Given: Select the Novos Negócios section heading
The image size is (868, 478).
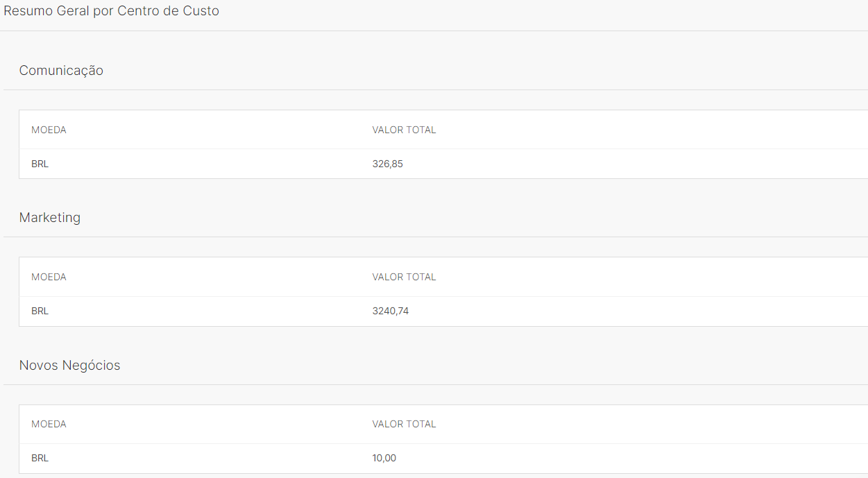Looking at the screenshot, I should point(69,366).
